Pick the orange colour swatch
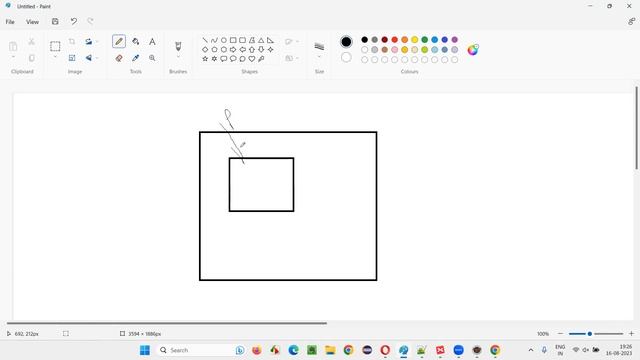 click(x=404, y=40)
